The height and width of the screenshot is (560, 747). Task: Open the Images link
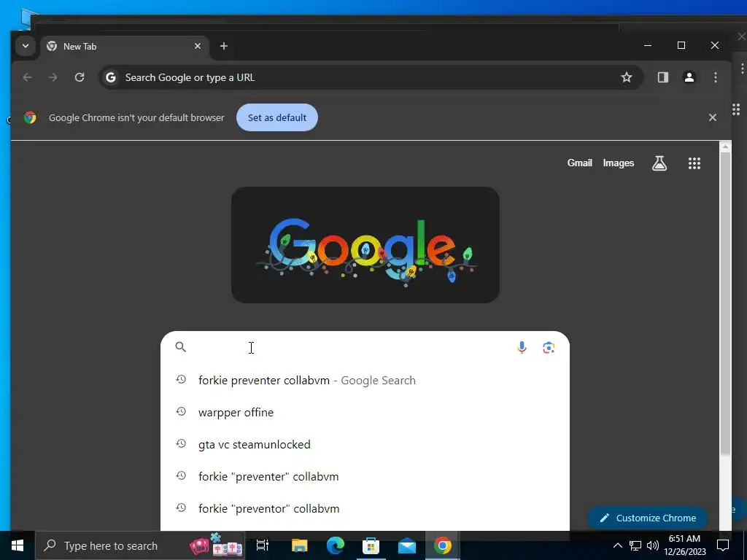pyautogui.click(x=619, y=163)
